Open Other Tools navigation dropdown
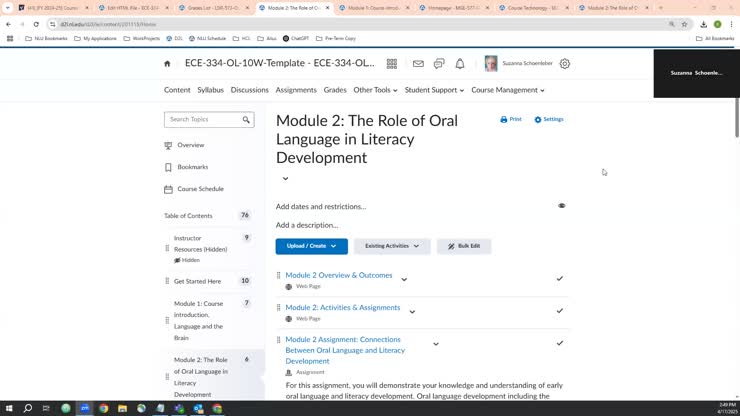This screenshot has height=416, width=740. [x=375, y=90]
